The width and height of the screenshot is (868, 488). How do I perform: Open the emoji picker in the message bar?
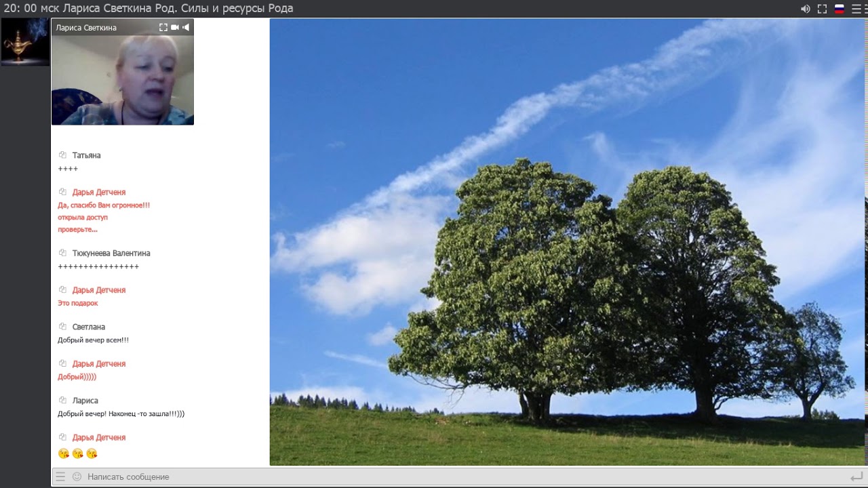click(77, 476)
